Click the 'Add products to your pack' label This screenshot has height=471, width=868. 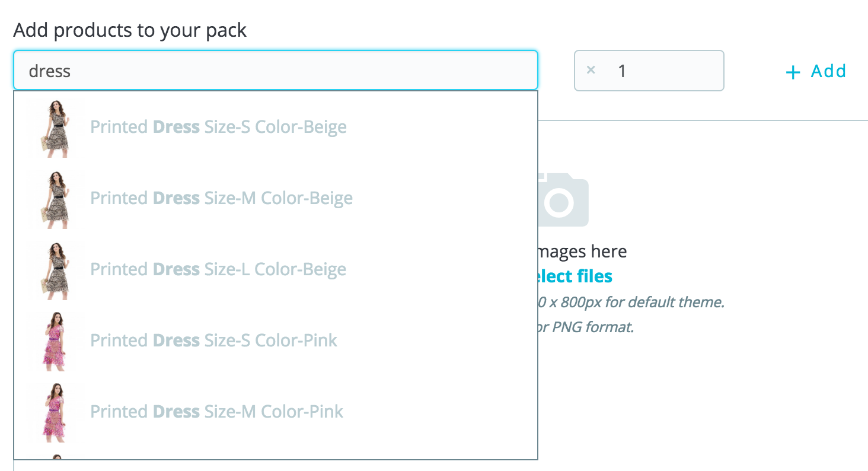click(x=130, y=30)
